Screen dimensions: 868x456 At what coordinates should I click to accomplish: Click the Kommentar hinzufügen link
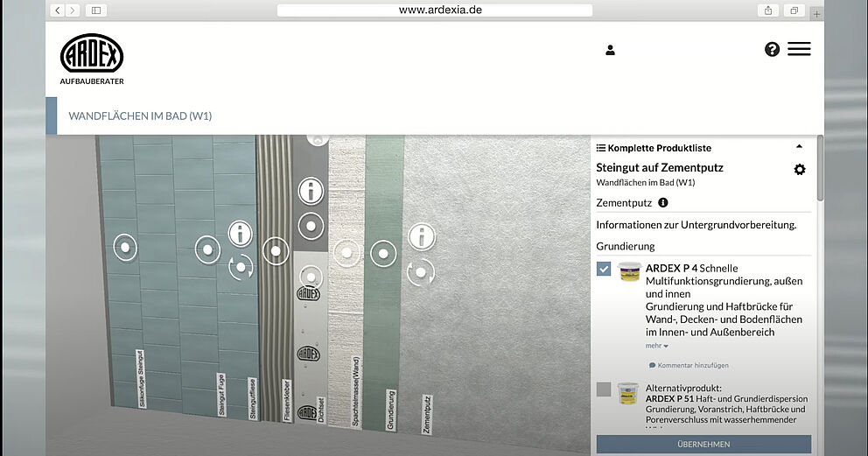pyautogui.click(x=689, y=365)
